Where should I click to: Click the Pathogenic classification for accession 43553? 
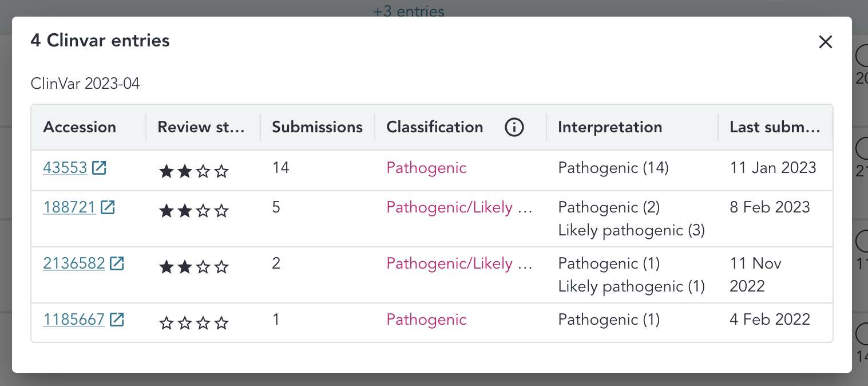pyautogui.click(x=426, y=168)
